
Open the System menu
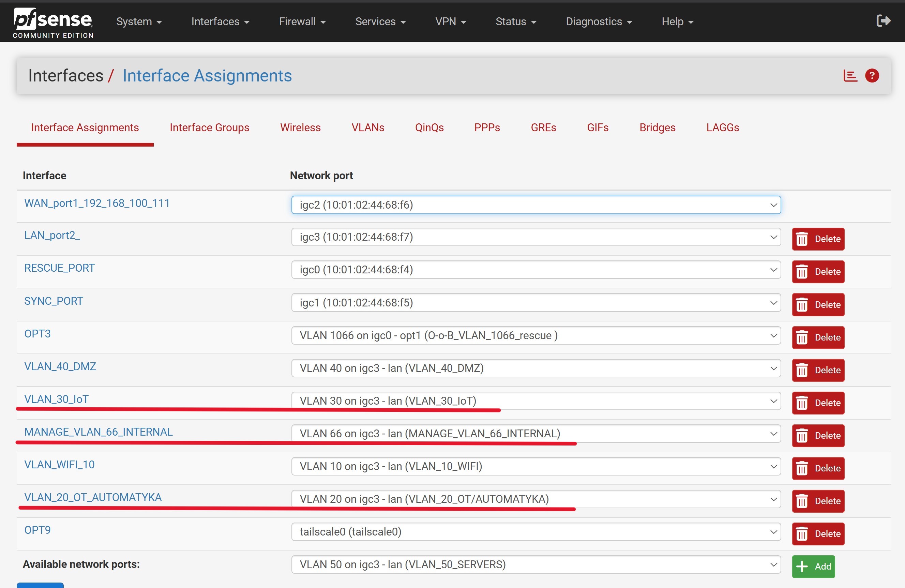click(x=139, y=21)
